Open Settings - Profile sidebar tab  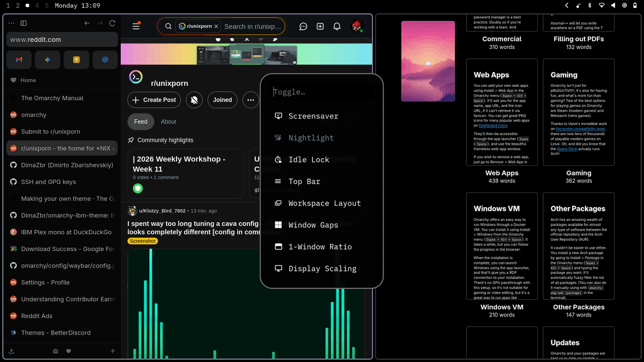[x=62, y=282]
